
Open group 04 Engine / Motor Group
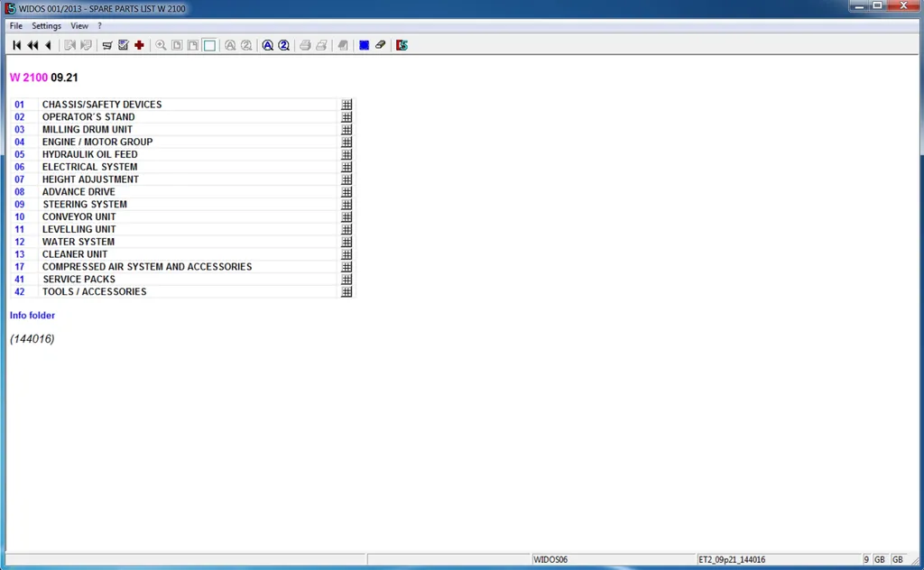[20, 142]
